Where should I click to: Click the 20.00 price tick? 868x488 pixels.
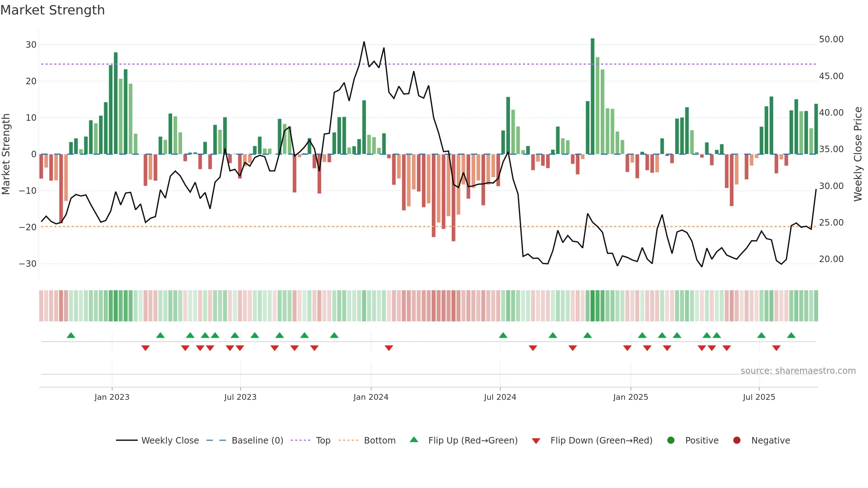[831, 259]
